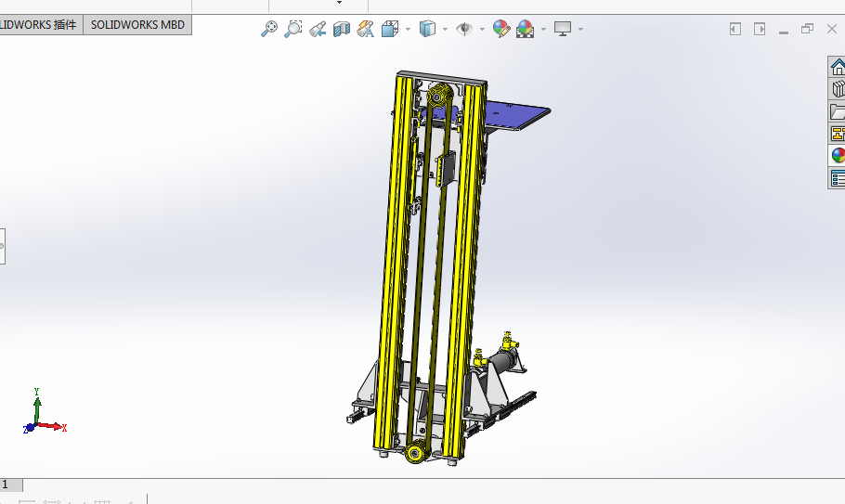Open SOLIDWORKS Resources home icon in task pane

point(837,68)
